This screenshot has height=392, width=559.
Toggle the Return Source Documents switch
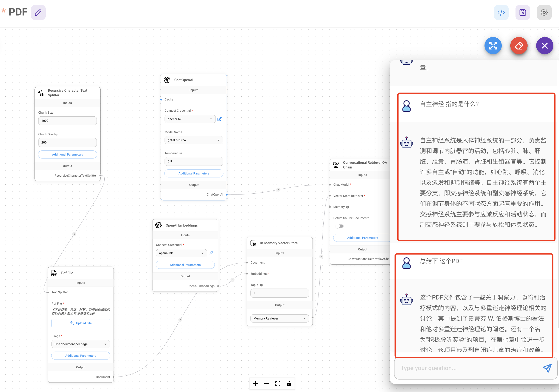[339, 226]
